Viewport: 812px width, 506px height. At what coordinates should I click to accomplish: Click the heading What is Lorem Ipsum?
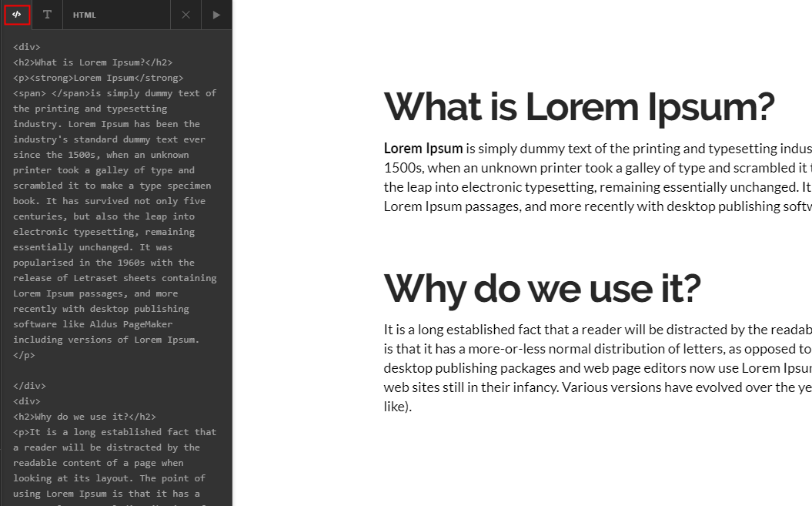coord(579,107)
